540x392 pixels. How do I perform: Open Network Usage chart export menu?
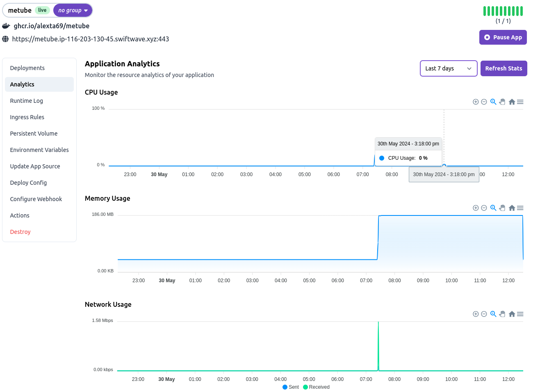click(x=520, y=314)
